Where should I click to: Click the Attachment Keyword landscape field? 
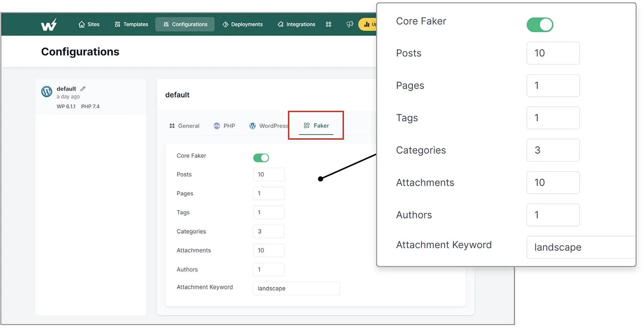(296, 288)
